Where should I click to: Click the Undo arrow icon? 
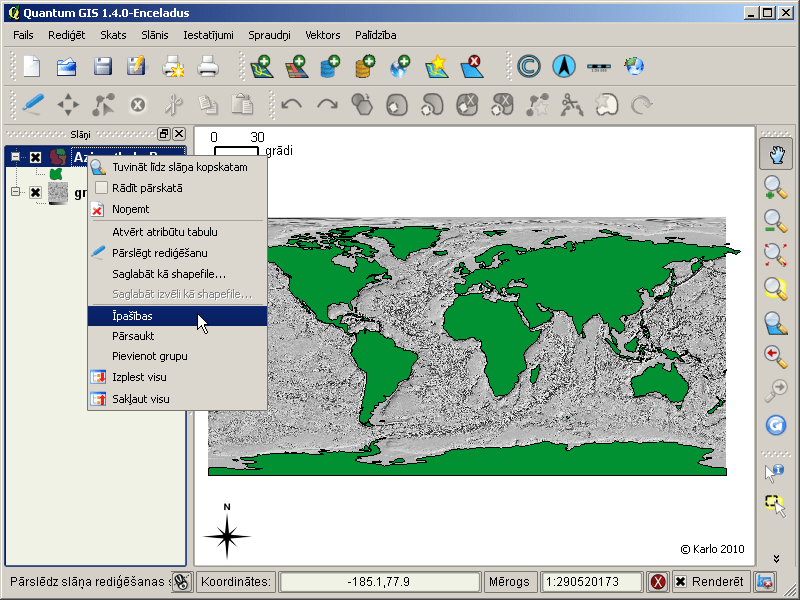pos(292,105)
